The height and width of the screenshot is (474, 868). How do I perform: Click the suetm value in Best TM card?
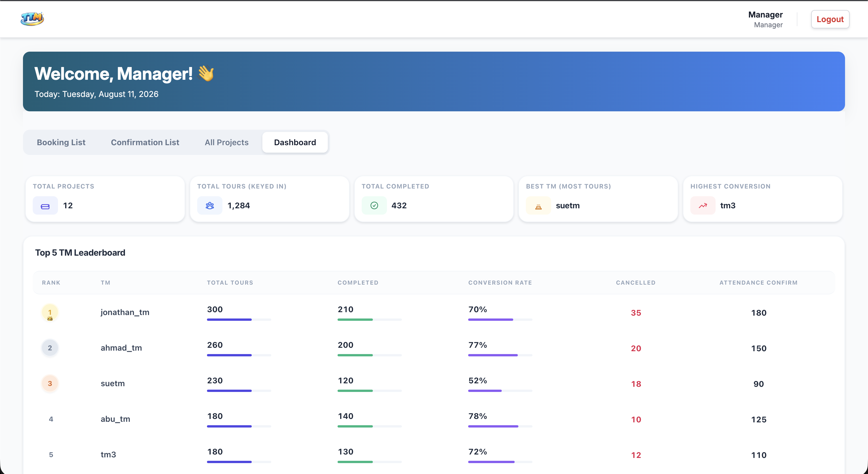[568, 205]
